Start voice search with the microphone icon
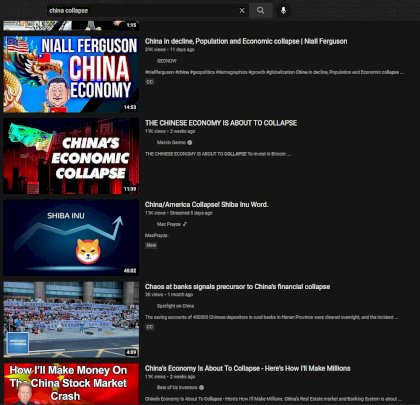 (283, 10)
